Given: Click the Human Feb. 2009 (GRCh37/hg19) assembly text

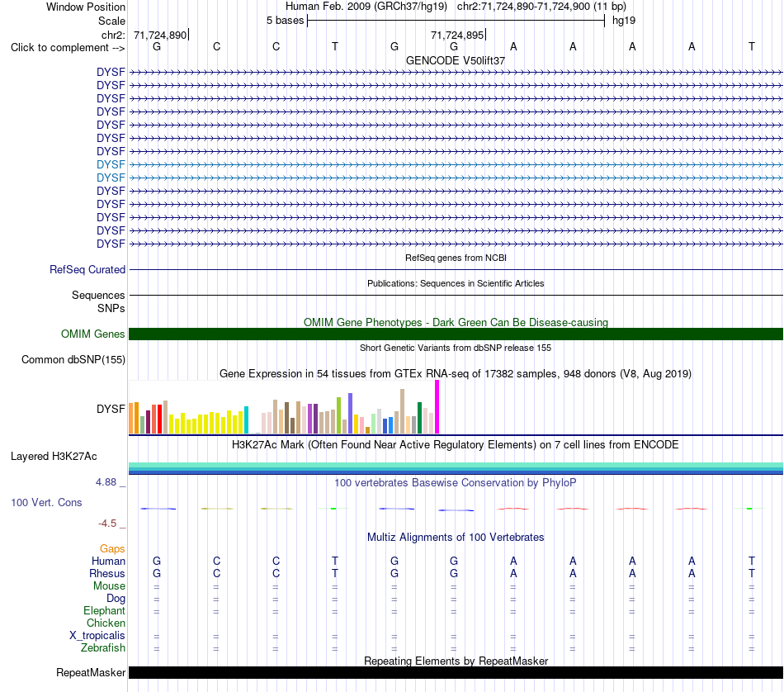Looking at the screenshot, I should 366,7.
